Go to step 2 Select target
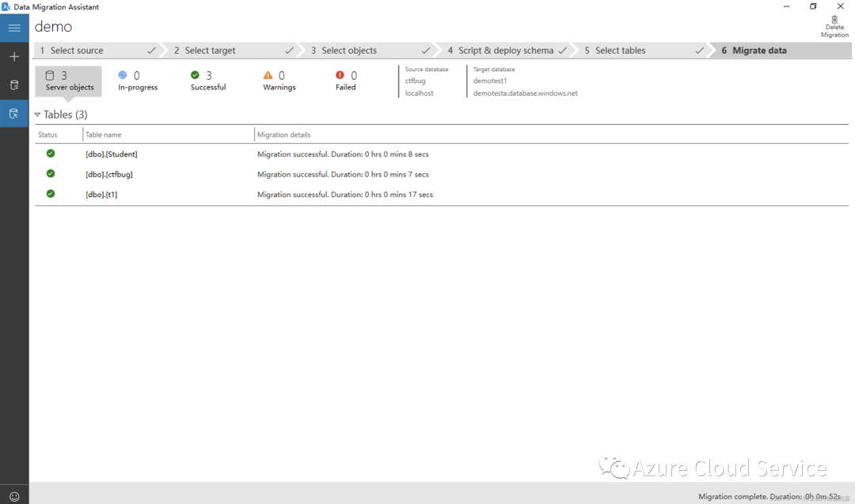The height and width of the screenshot is (504, 855). click(x=234, y=50)
